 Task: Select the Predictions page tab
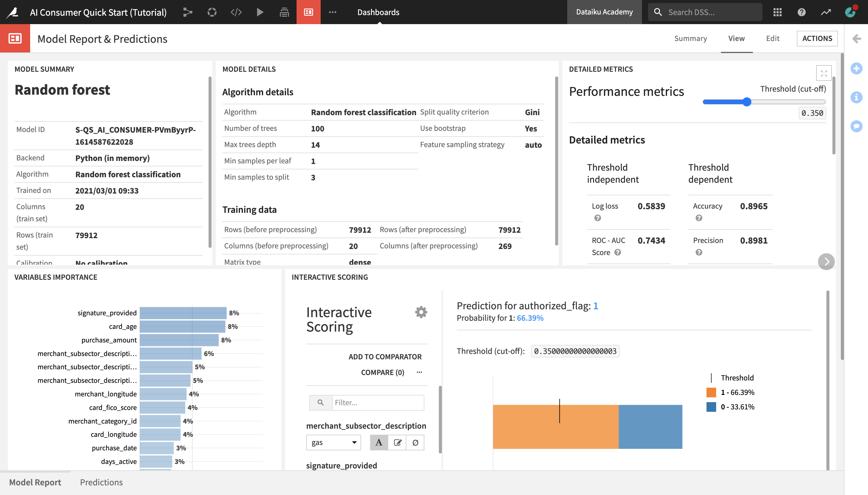coord(101,482)
